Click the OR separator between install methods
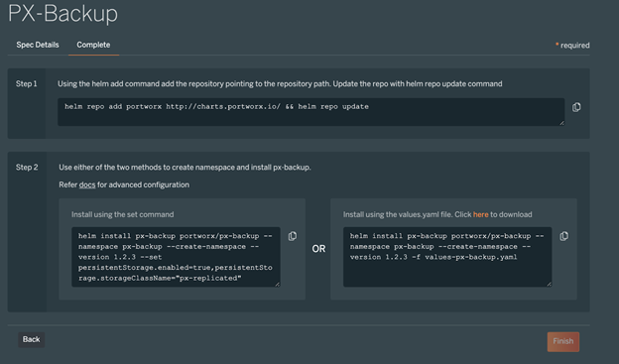The height and width of the screenshot is (364, 619). tap(318, 249)
